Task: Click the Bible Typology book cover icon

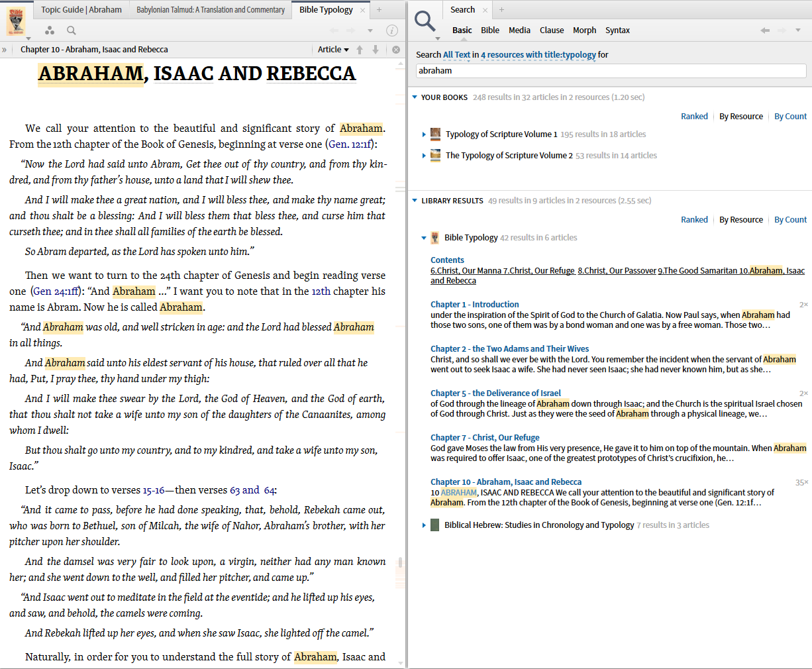Action: click(16, 21)
